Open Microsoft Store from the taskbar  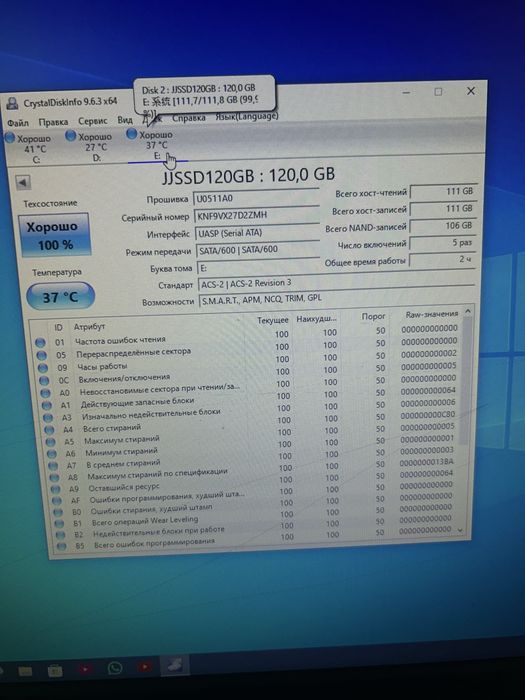pos(55,671)
